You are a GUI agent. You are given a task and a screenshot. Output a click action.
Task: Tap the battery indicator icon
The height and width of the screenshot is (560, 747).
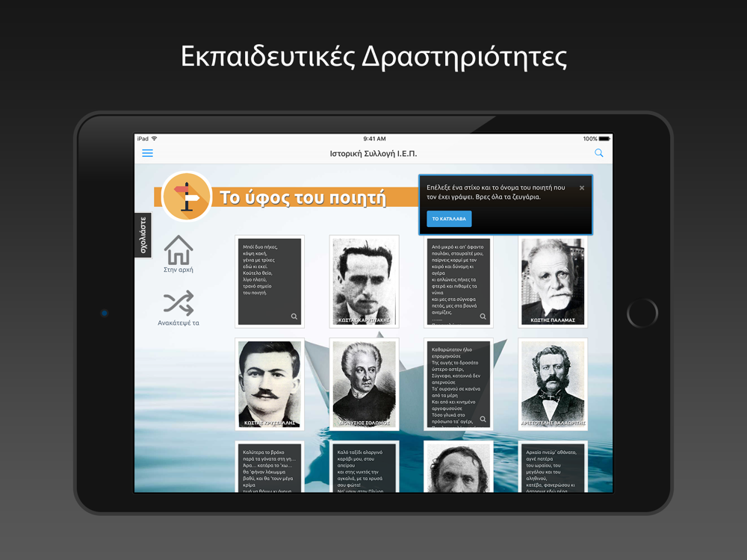(x=604, y=139)
